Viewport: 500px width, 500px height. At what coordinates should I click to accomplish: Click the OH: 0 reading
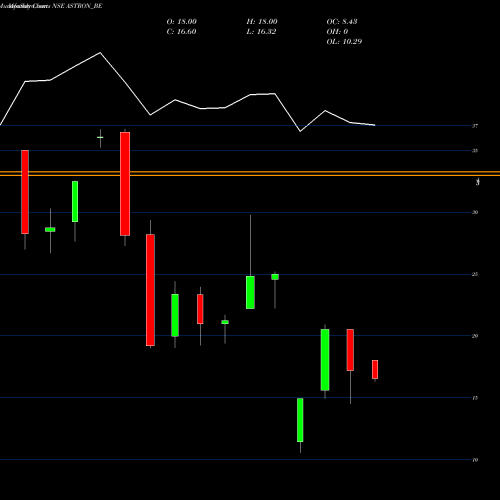(337, 32)
